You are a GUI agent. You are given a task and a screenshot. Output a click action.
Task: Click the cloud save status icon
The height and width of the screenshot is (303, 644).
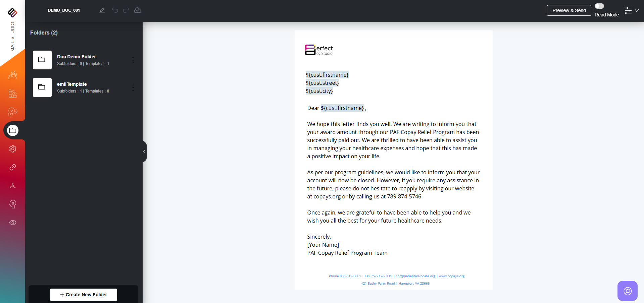(x=138, y=10)
